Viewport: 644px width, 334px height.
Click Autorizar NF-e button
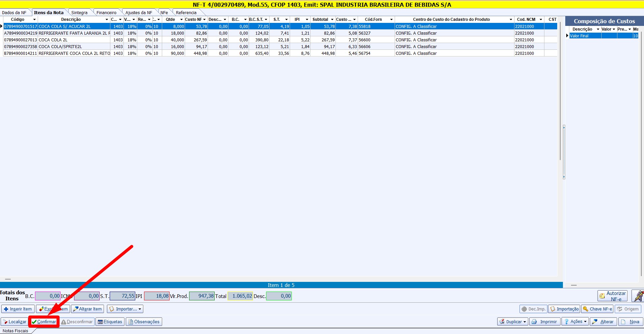[x=612, y=296]
